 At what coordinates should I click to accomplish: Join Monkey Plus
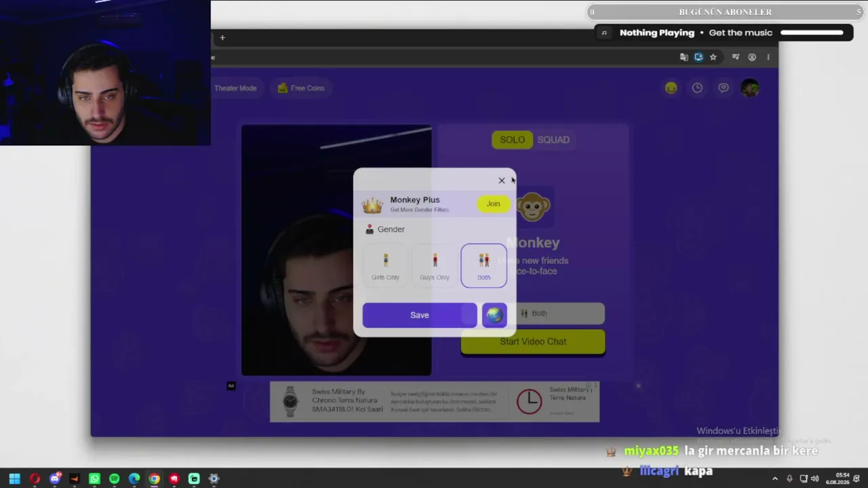pyautogui.click(x=493, y=204)
